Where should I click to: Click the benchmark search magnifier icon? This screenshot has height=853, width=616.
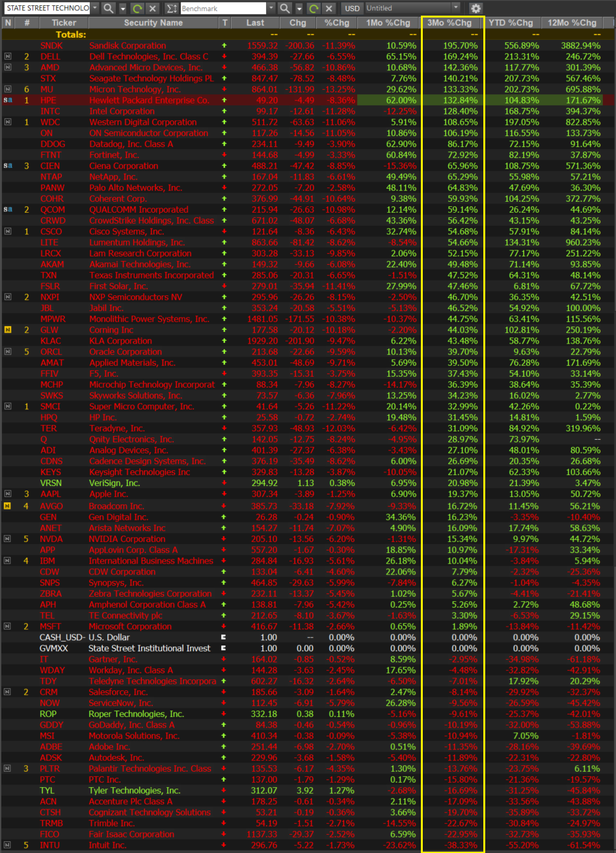(284, 8)
